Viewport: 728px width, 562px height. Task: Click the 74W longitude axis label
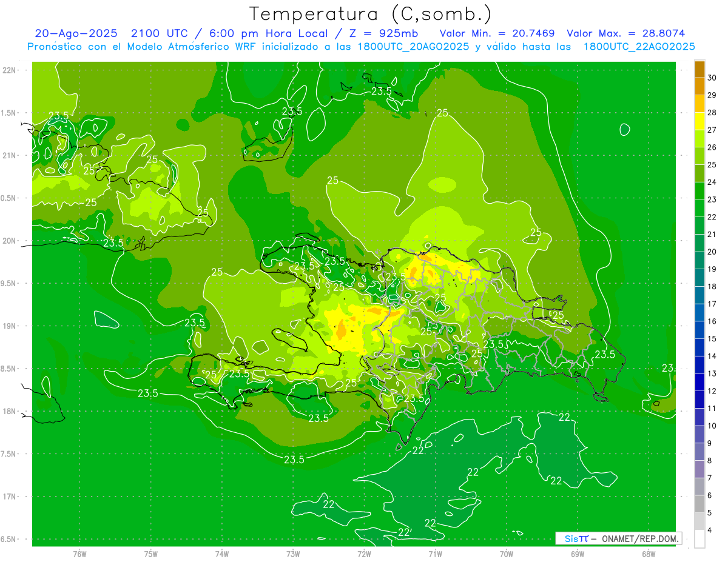(222, 553)
